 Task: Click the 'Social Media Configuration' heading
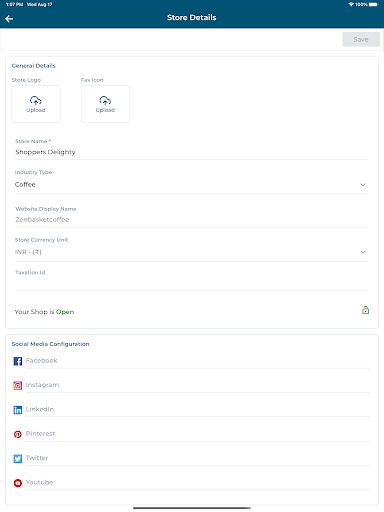click(50, 344)
